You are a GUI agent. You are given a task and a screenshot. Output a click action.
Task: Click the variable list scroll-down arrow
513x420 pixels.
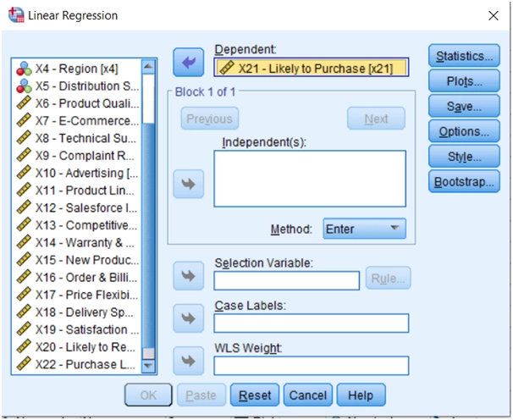[x=149, y=366]
